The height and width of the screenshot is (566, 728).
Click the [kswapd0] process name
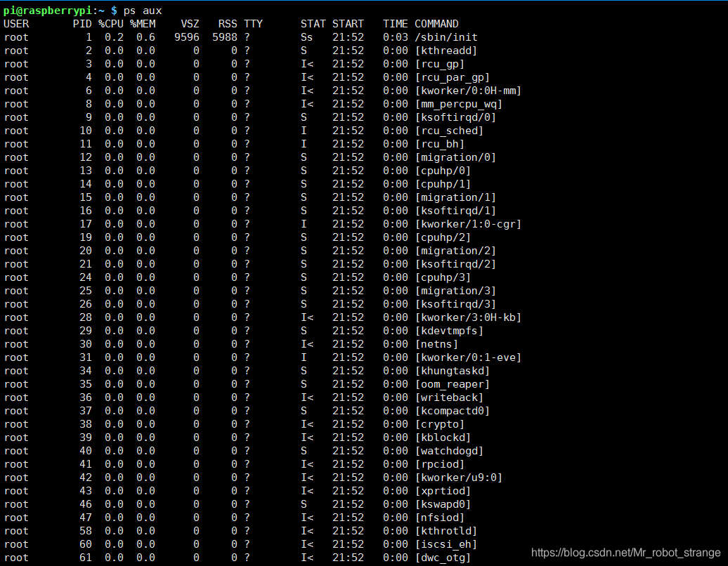coord(443,504)
